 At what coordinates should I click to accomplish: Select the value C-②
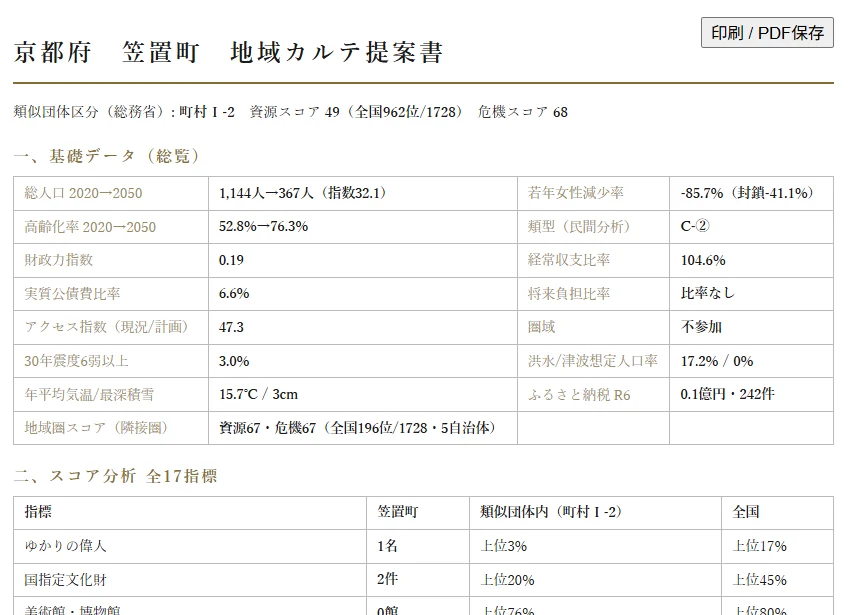coord(695,226)
